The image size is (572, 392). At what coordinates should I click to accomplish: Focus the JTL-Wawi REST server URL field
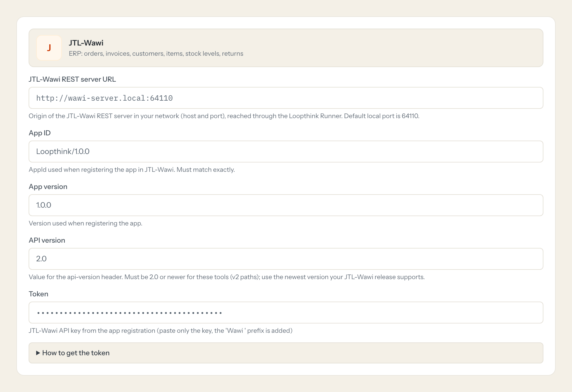pyautogui.click(x=286, y=98)
